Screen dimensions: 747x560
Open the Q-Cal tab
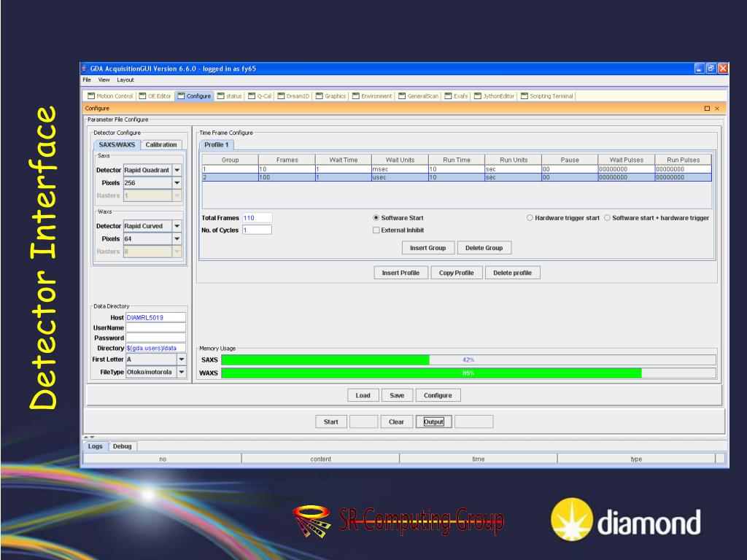click(260, 96)
